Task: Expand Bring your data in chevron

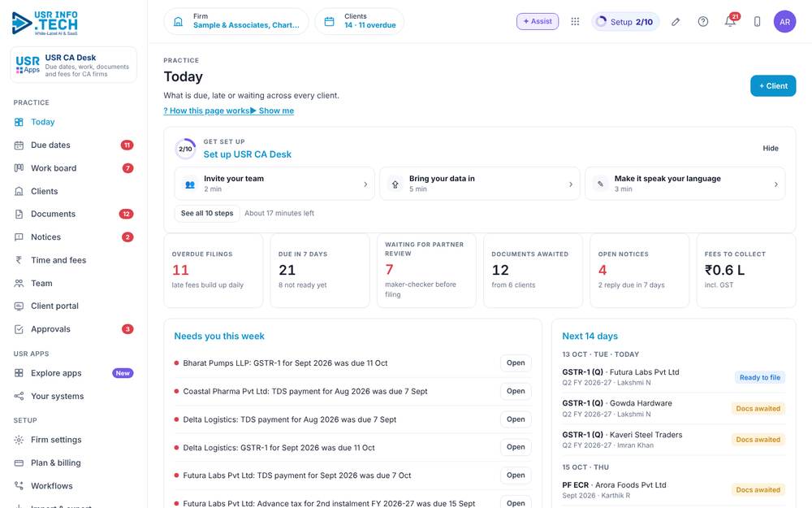Action: [x=571, y=184]
